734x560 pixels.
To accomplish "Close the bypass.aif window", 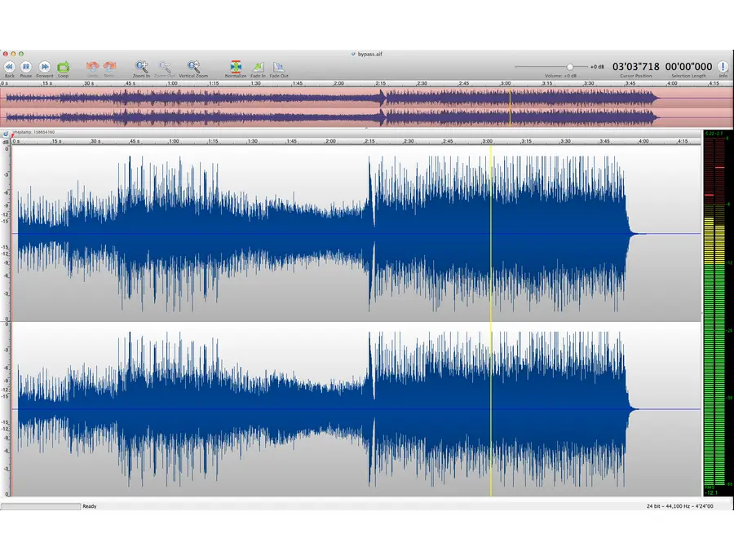I will pyautogui.click(x=6, y=55).
